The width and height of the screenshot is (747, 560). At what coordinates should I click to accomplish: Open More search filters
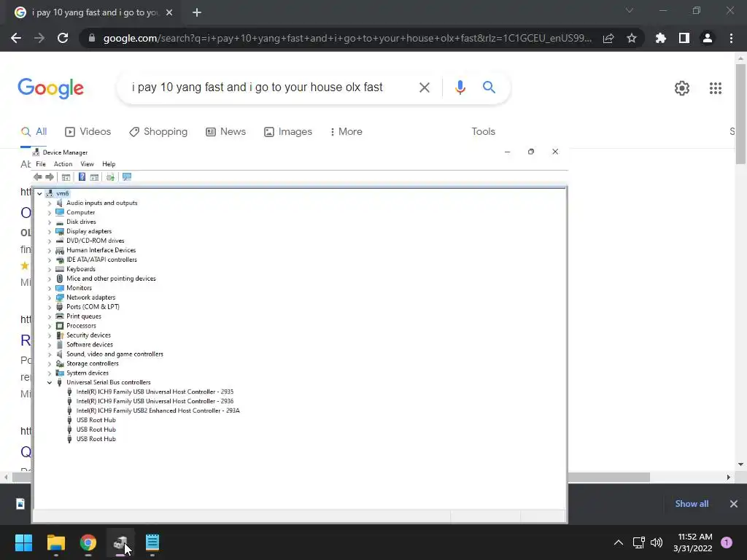click(x=347, y=132)
